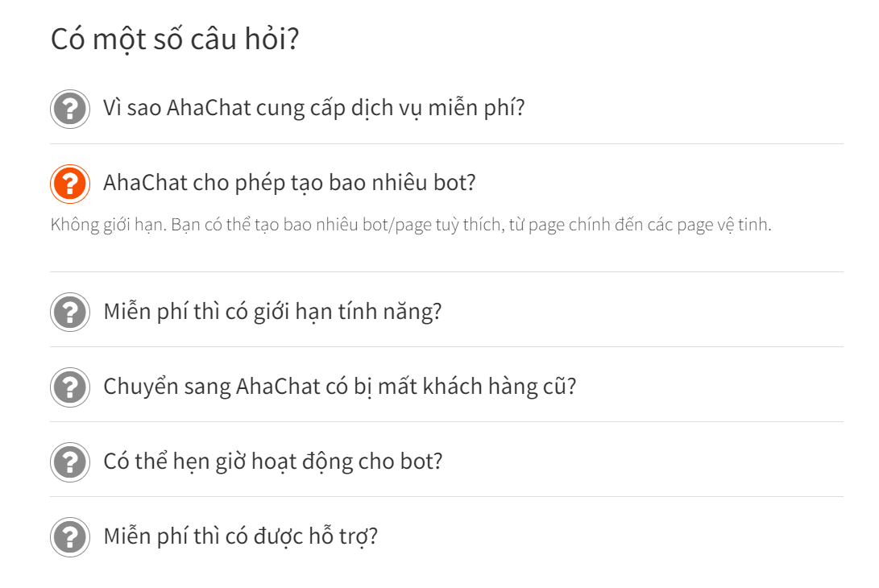Show answer for 'Có thể hẹn giờ hoạt động cho bot?'
The width and height of the screenshot is (879, 588).
pyautogui.click(x=273, y=462)
